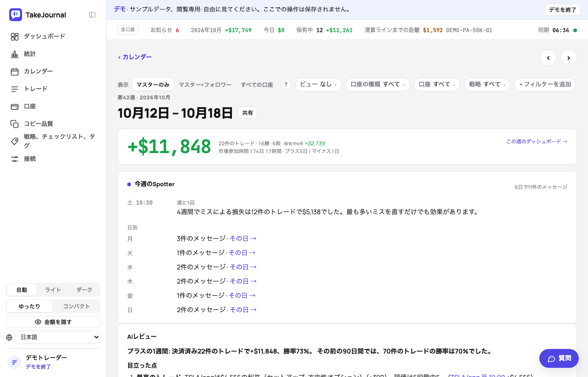The height and width of the screenshot is (377, 588).
Task: Open コピー品質 via its copy icon
Action: [15, 124]
